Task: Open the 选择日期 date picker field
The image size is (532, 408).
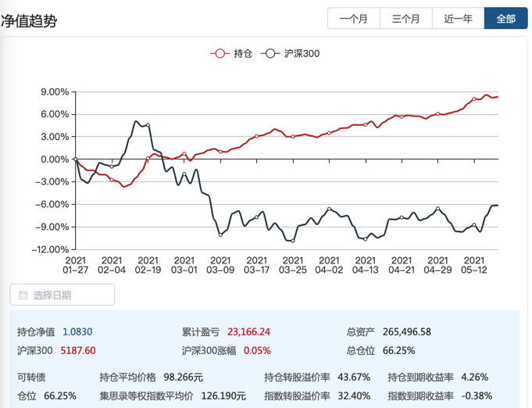Action: [x=62, y=295]
